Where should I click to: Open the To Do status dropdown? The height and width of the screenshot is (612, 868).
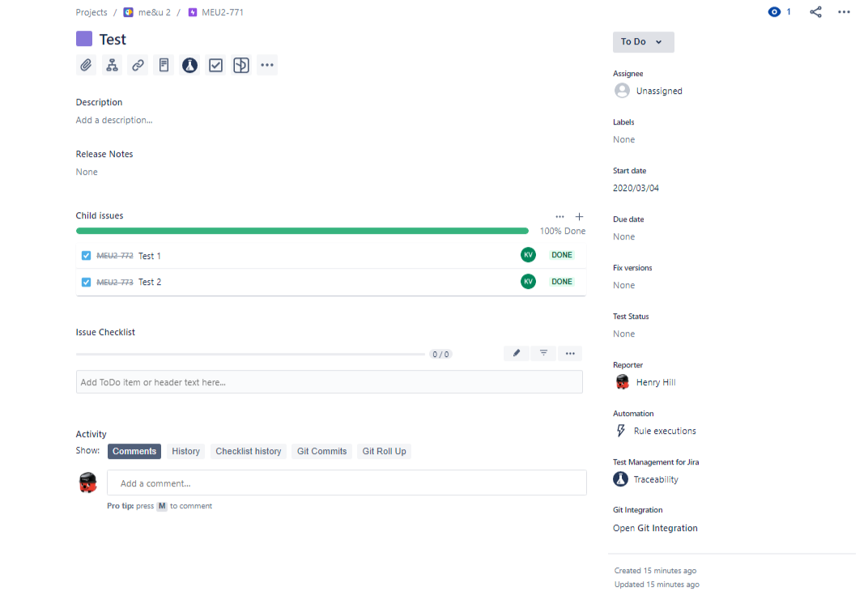(x=643, y=42)
